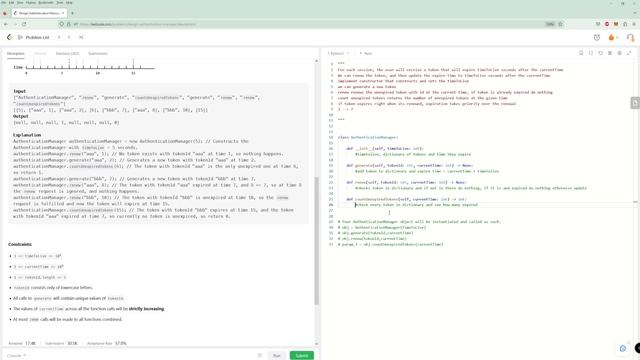Viewport: 640px width, 360px height.
Task: Open the editor shortcuts icon
Action: pyautogui.click(x=610, y=53)
